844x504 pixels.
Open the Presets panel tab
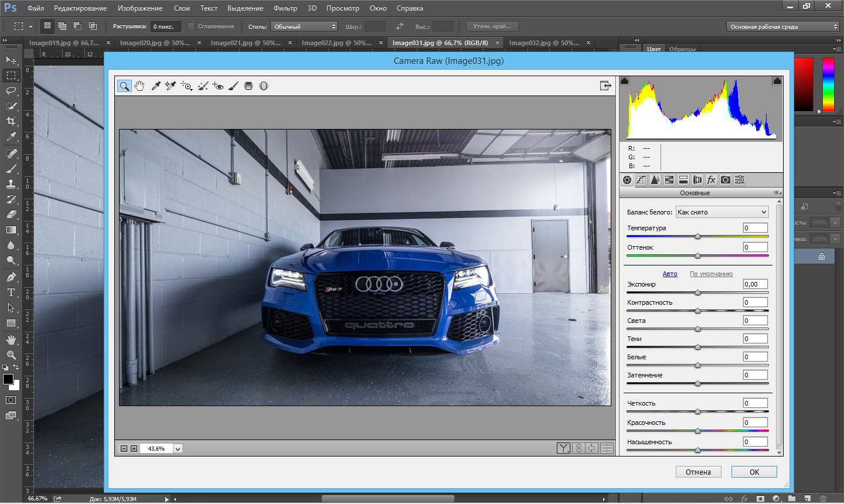pyautogui.click(x=740, y=180)
